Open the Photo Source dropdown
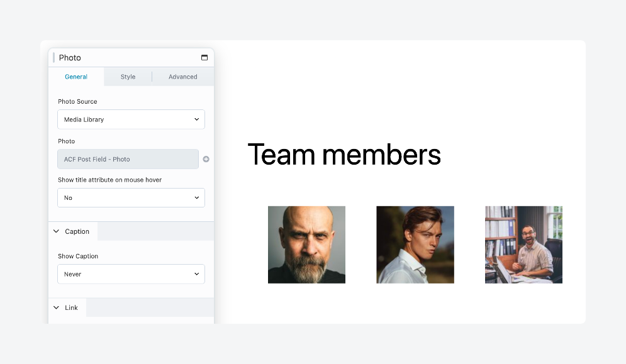 click(x=131, y=119)
